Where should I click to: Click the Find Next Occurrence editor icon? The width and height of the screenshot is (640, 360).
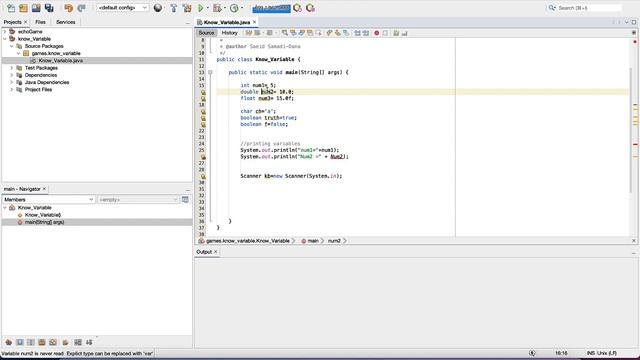point(302,33)
